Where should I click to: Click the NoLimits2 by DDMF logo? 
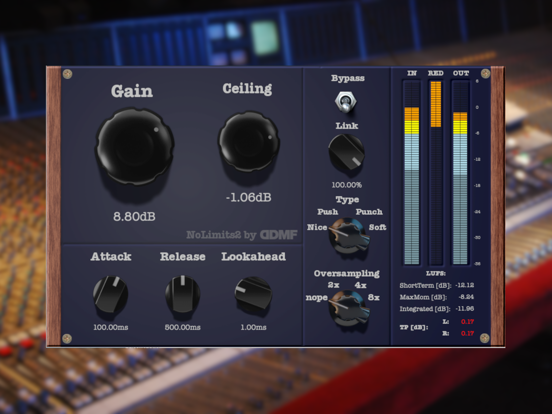click(x=242, y=234)
